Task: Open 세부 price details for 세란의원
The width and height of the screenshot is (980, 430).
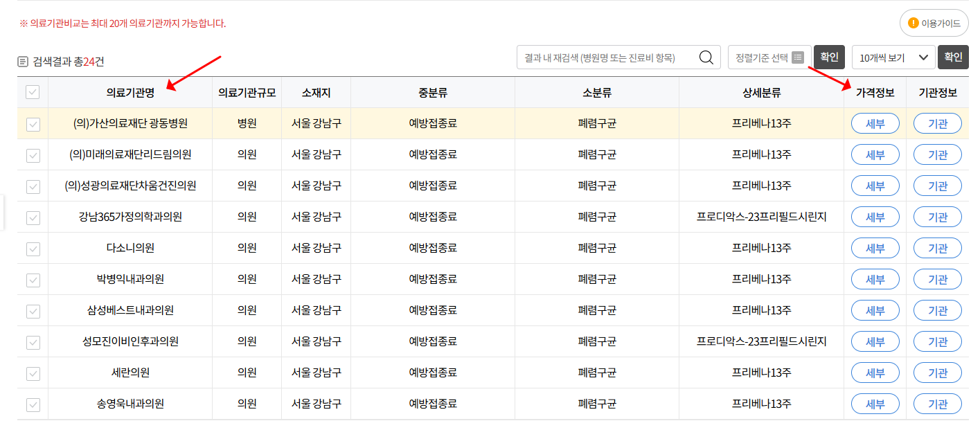Action: [x=875, y=373]
